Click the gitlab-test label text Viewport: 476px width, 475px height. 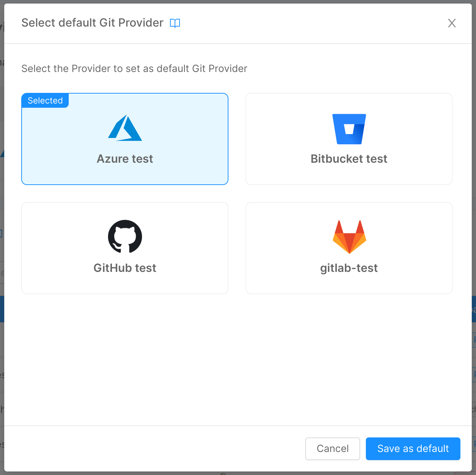pos(349,268)
